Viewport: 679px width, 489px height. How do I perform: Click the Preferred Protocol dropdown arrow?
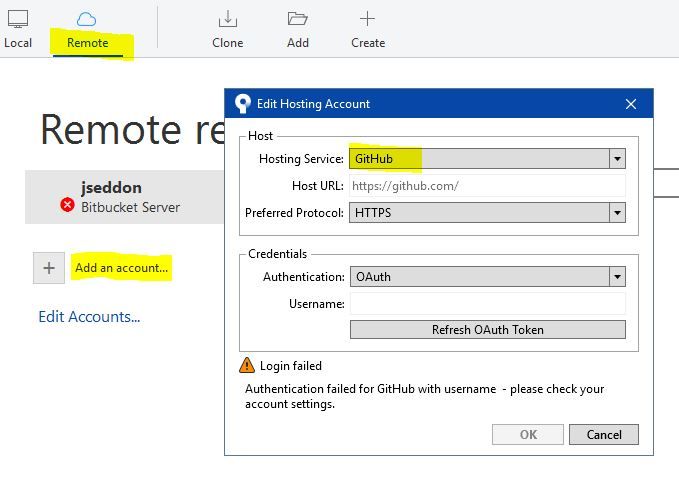618,213
